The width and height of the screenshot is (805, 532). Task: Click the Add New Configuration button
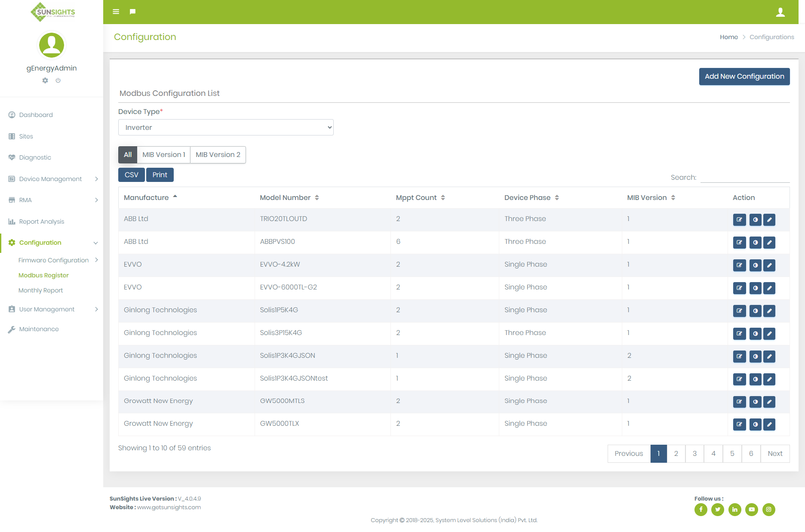click(x=744, y=77)
